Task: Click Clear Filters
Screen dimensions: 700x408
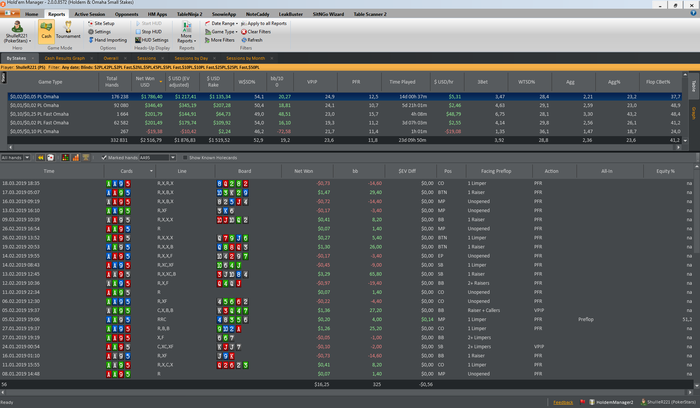Action: [256, 32]
